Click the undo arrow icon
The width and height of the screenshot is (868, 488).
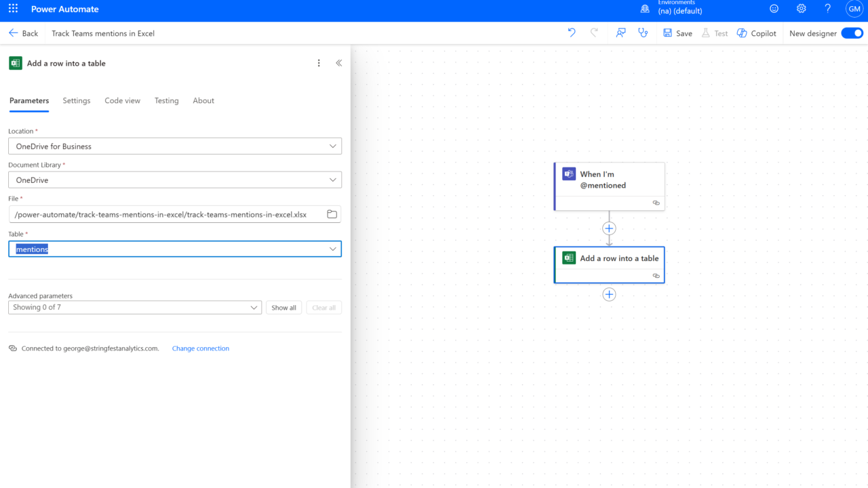click(572, 33)
